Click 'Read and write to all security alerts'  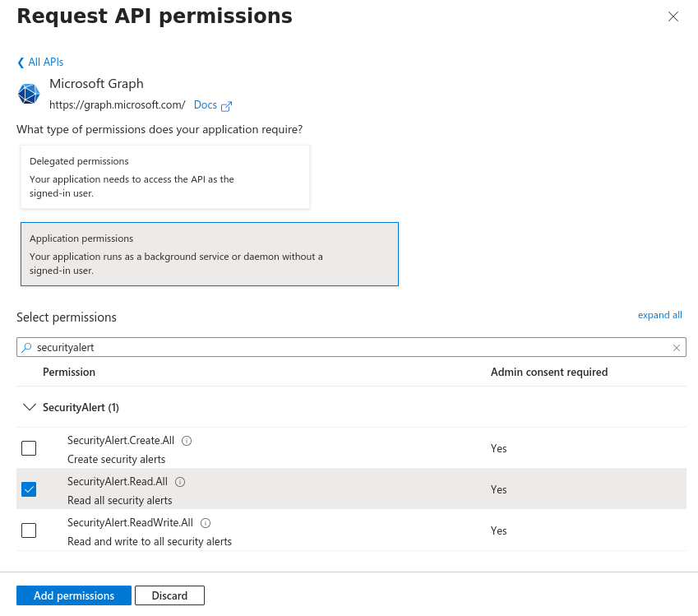[x=150, y=542]
